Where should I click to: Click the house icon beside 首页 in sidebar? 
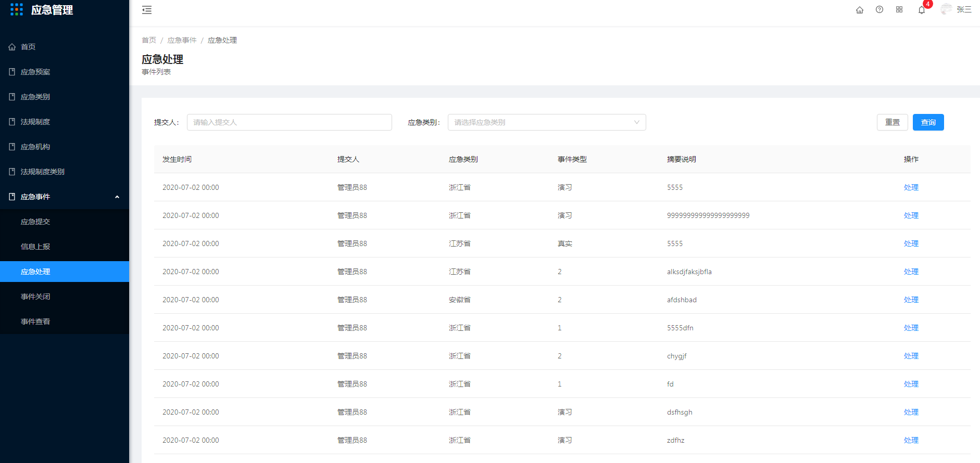click(12, 47)
